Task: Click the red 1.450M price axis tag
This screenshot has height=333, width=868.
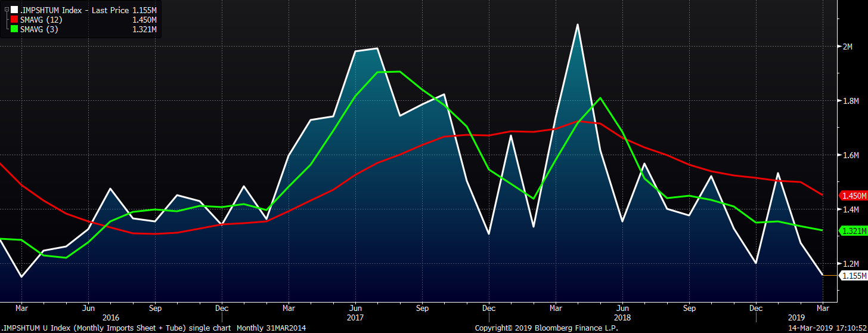Action: click(x=852, y=196)
